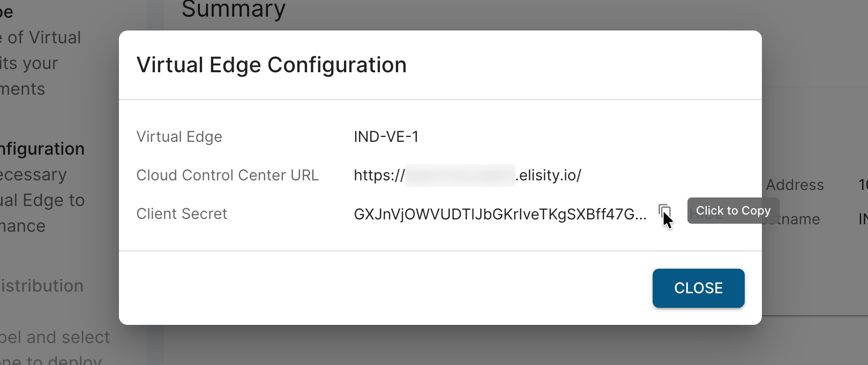Copy the Client Secret using copy icon

[664, 212]
